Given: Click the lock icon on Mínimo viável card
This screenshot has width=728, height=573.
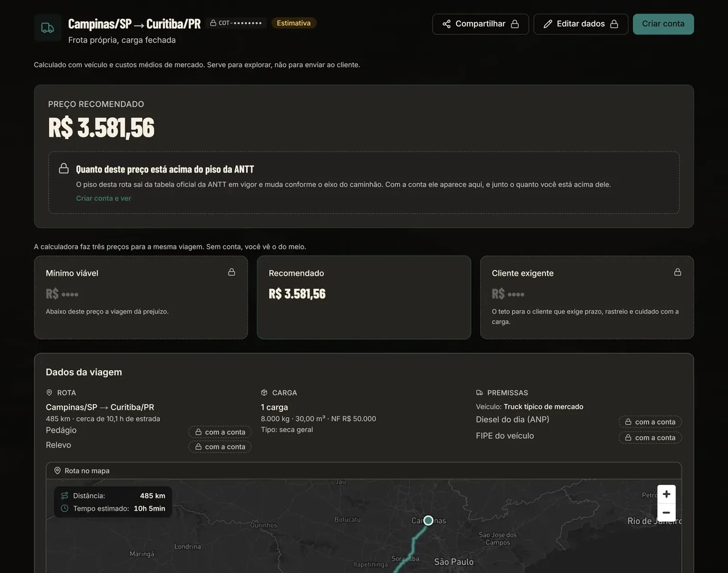Looking at the screenshot, I should click(232, 272).
